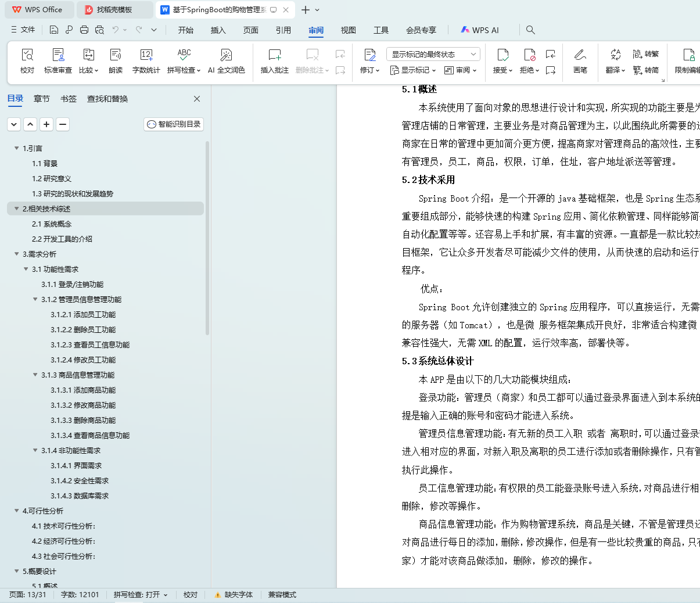The image size is (700, 603).
Task: Click the search magnifier icon
Action: point(530,30)
